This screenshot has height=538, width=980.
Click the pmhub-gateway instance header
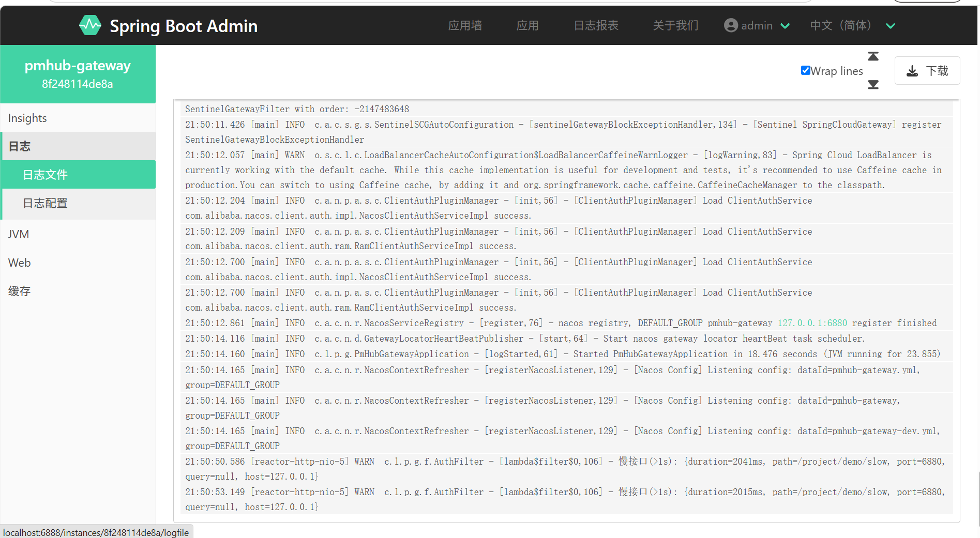[78, 74]
